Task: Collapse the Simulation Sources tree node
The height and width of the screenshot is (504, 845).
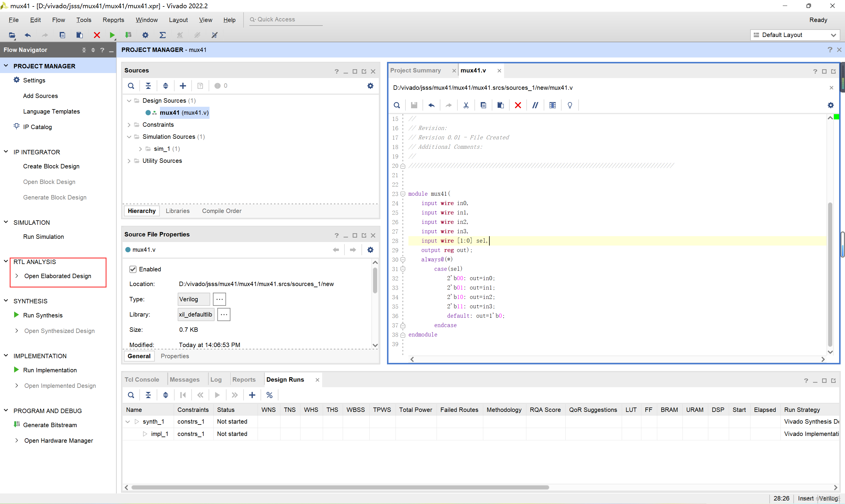Action: pos(129,136)
